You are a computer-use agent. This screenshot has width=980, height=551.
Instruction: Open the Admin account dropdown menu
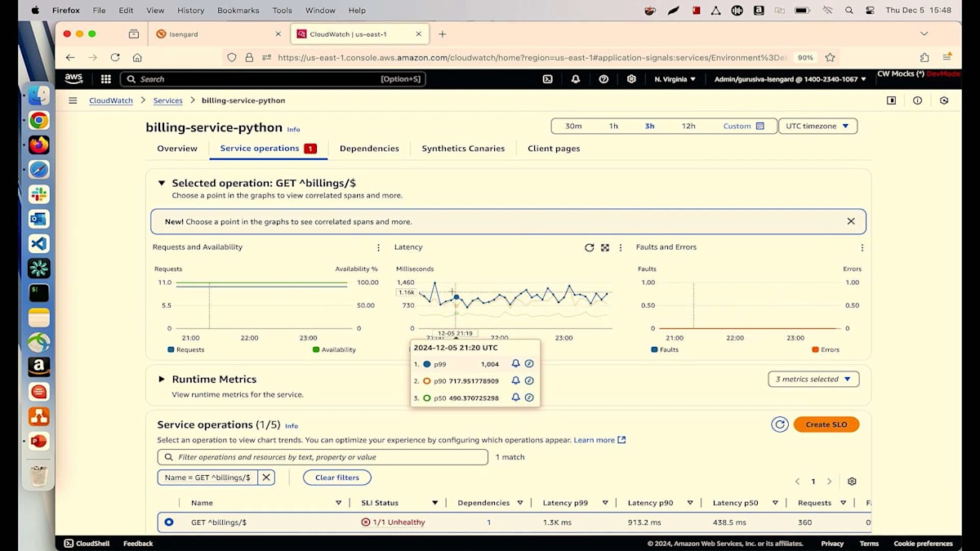point(791,79)
